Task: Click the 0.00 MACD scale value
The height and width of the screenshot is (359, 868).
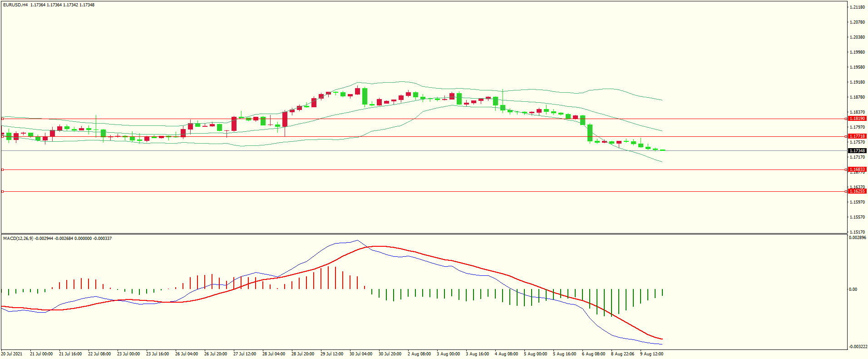Action: (x=853, y=289)
